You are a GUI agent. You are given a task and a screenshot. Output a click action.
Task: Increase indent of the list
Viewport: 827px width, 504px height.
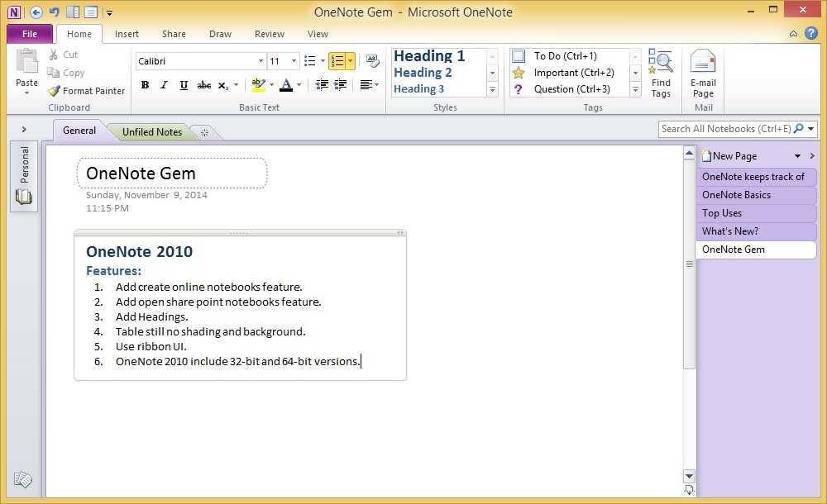point(340,85)
